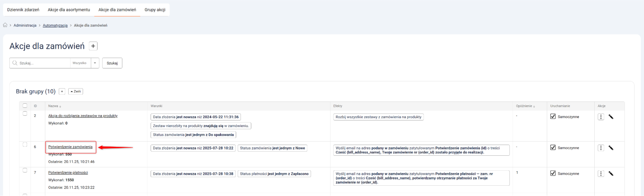Uncheck Samoczynne for Potwierdzenie płatności row
644x196 pixels.
coord(553,173)
